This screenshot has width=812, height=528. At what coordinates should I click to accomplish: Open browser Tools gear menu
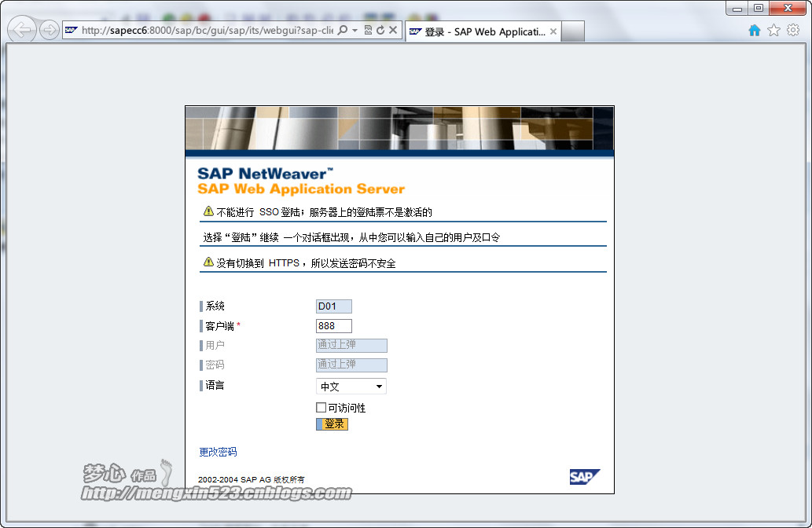click(793, 30)
